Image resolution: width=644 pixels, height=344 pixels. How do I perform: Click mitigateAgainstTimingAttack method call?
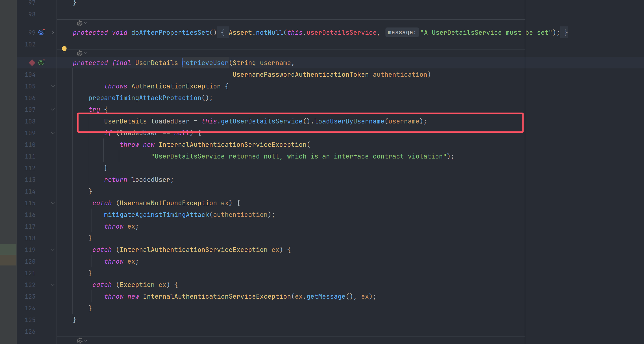pyautogui.click(x=156, y=215)
